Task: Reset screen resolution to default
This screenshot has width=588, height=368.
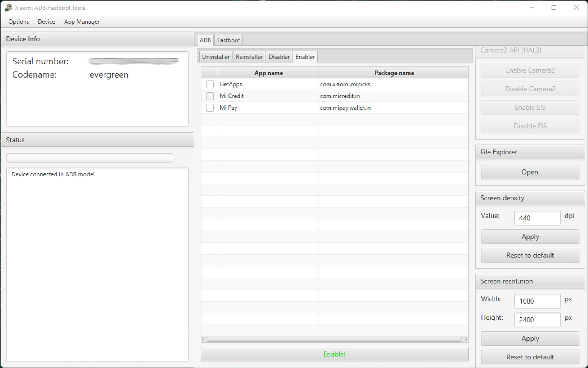Action: click(x=530, y=357)
